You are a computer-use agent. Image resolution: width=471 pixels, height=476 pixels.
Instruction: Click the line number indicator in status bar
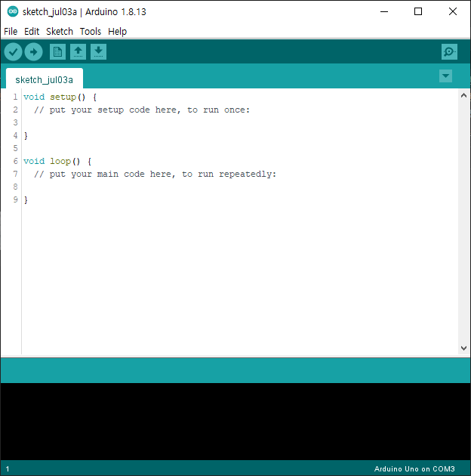(x=8, y=469)
